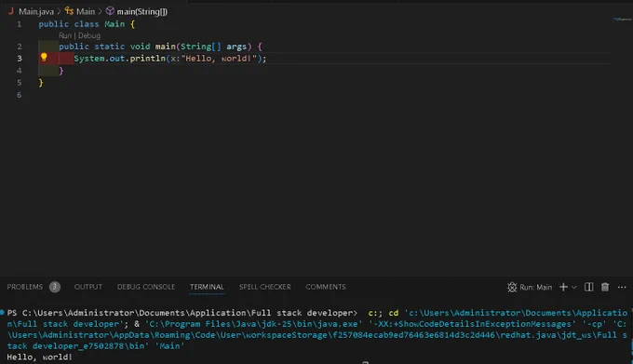Open panel more actions ellipsis
This screenshot has width=633, height=364.
click(x=622, y=287)
